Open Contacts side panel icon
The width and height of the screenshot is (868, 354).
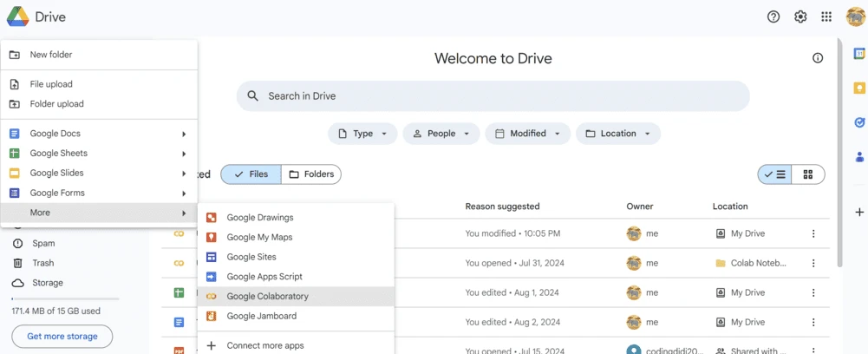pyautogui.click(x=859, y=157)
